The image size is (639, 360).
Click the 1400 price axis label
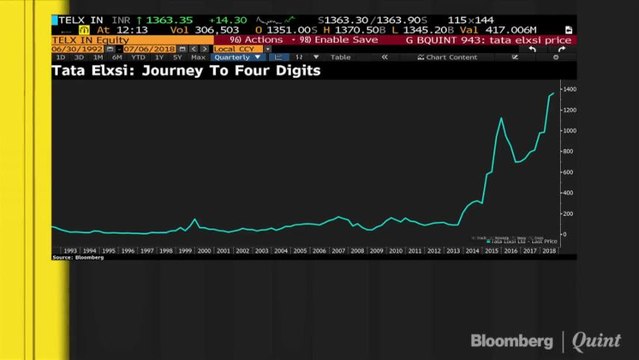click(x=570, y=89)
